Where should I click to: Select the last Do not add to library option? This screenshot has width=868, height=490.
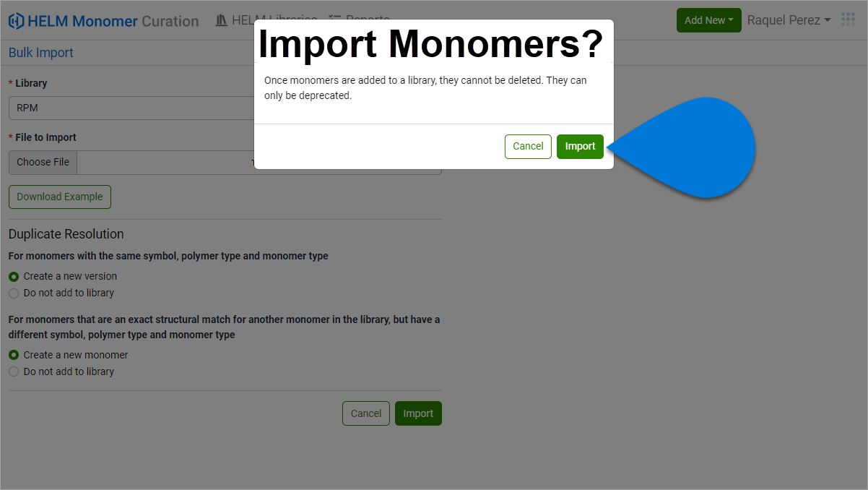pyautogui.click(x=14, y=372)
